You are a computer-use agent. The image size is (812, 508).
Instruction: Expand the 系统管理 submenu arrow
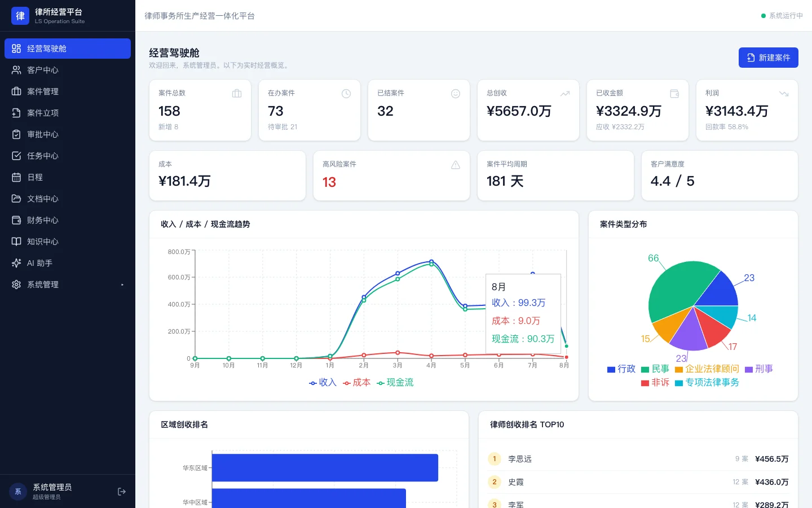click(122, 284)
